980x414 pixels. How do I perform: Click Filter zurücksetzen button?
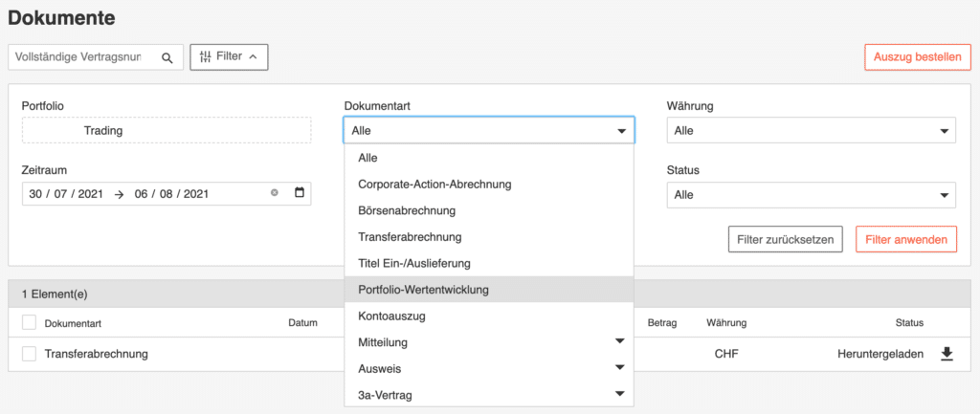785,239
